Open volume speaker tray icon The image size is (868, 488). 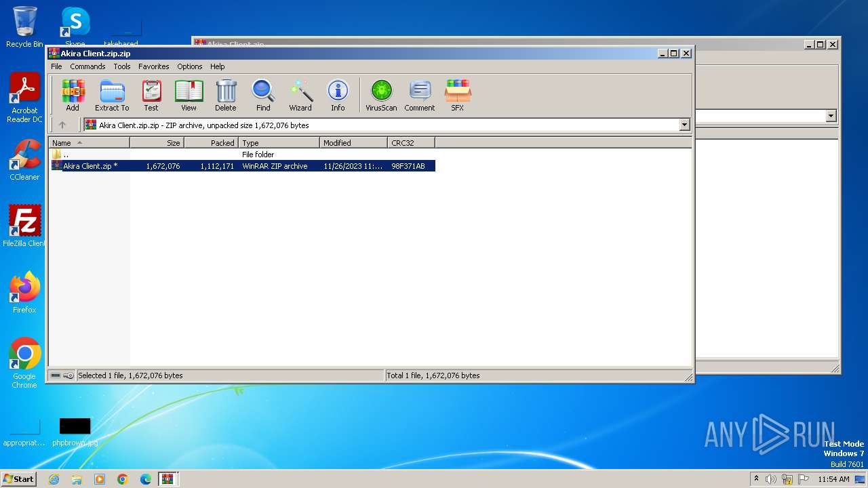pos(771,479)
